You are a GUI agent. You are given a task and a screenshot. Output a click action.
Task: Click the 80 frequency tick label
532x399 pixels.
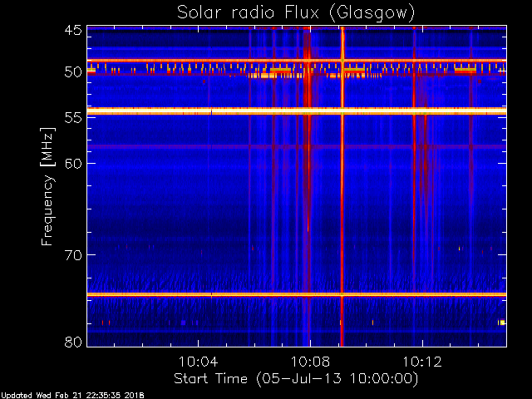click(73, 342)
